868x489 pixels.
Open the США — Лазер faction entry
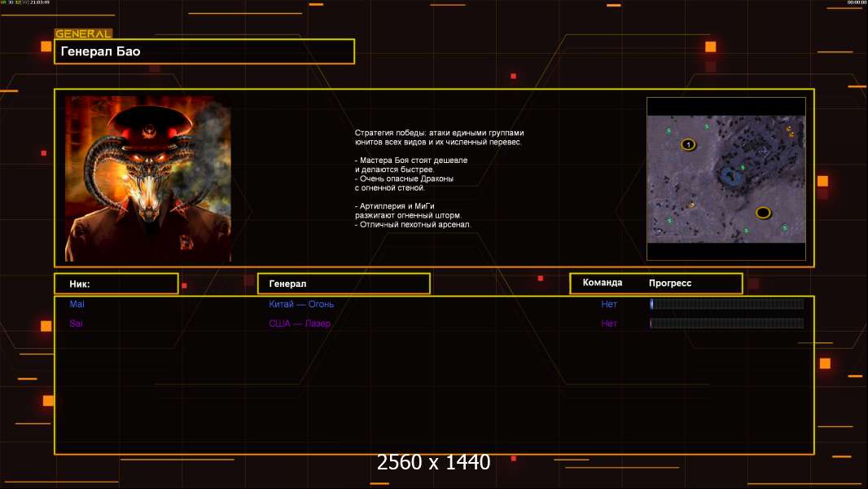click(300, 324)
